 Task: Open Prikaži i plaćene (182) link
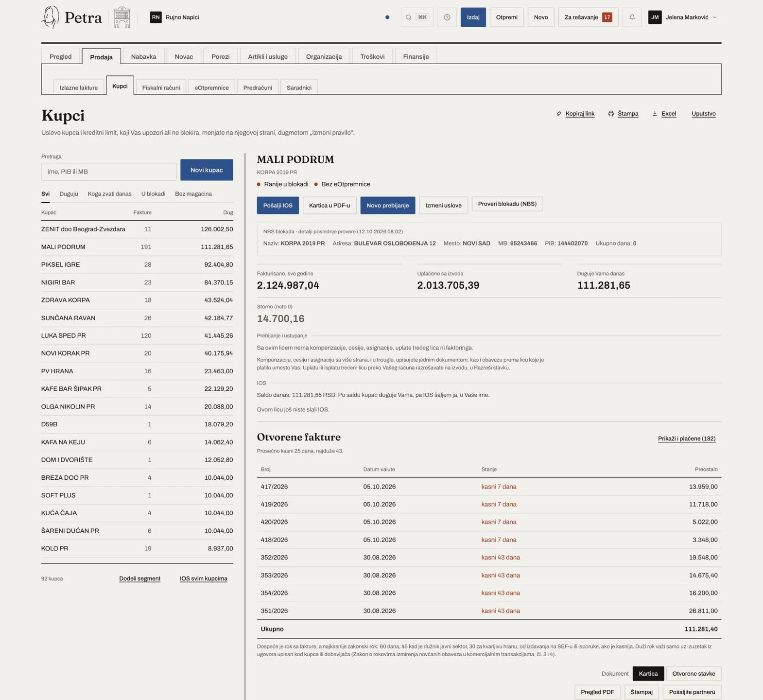point(686,439)
